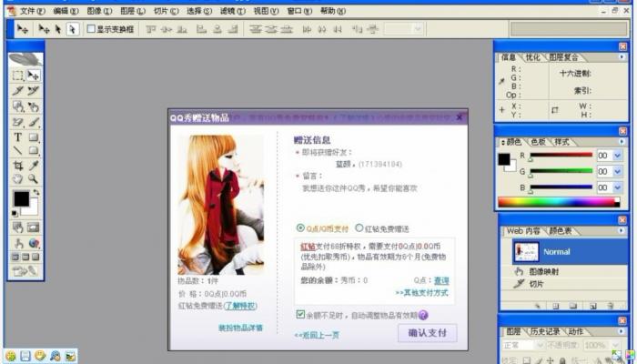Screen dimensions: 637x364
Task: Select the Move tool in toolbox
Action: [34, 76]
